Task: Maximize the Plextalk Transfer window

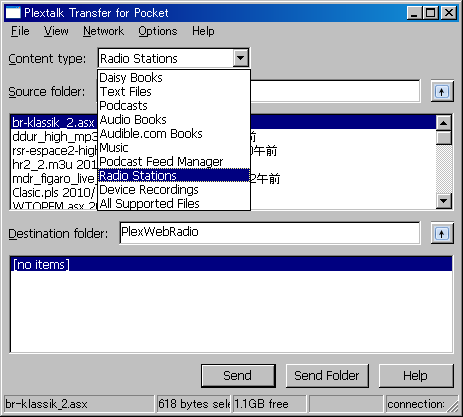Action: pyautogui.click(x=430, y=13)
